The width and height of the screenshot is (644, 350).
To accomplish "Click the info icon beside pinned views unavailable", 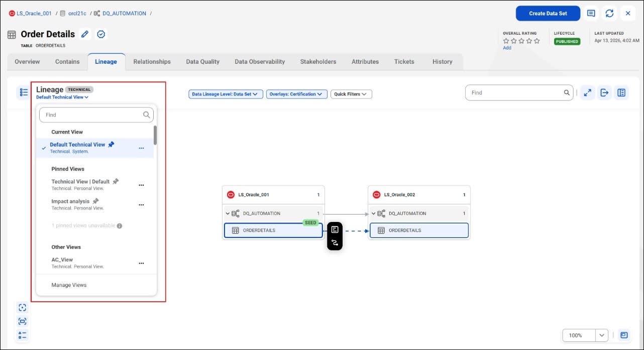I will (120, 226).
